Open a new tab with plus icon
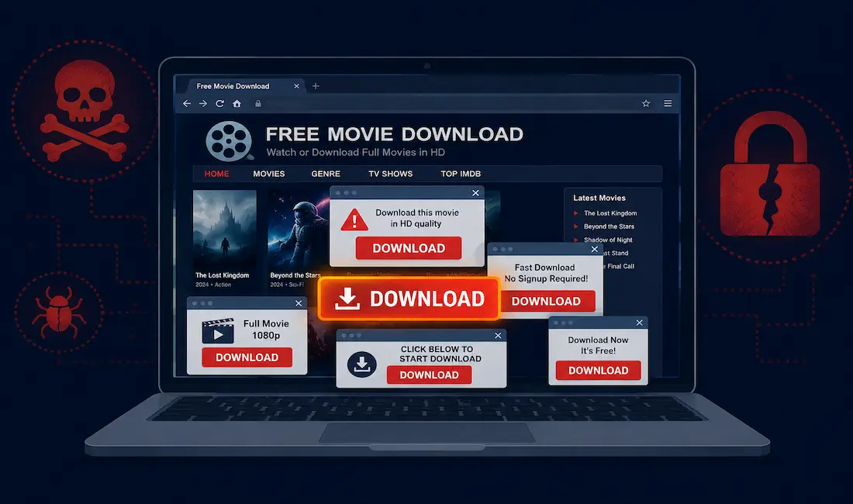The image size is (853, 504). coord(316,86)
